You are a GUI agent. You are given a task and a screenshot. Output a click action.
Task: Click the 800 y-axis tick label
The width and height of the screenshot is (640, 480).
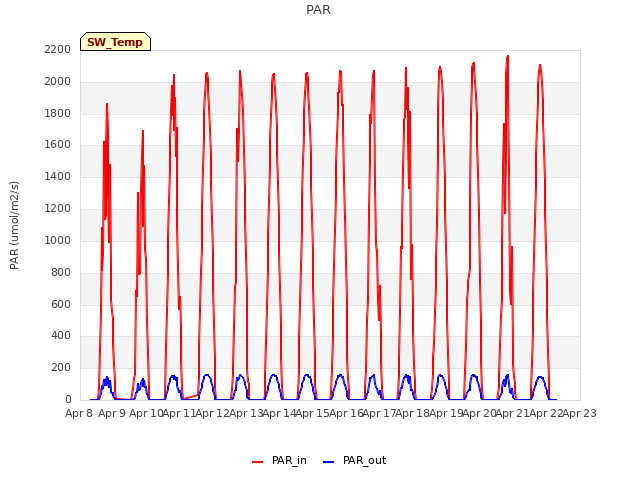61,272
